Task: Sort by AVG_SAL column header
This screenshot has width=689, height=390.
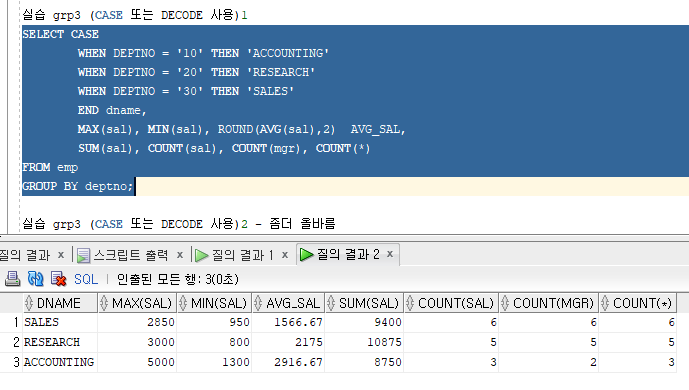Action: 288,303
